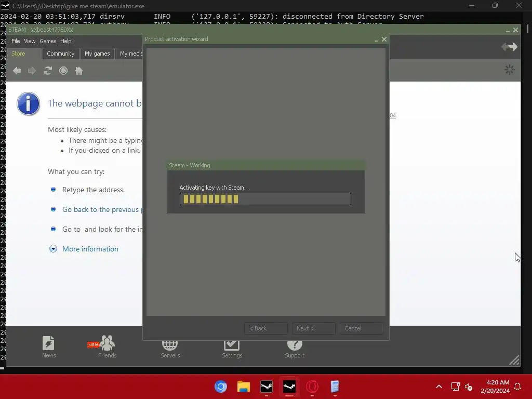Viewport: 532px width, 399px height.
Task: Switch to the My games tab
Action: [97, 54]
